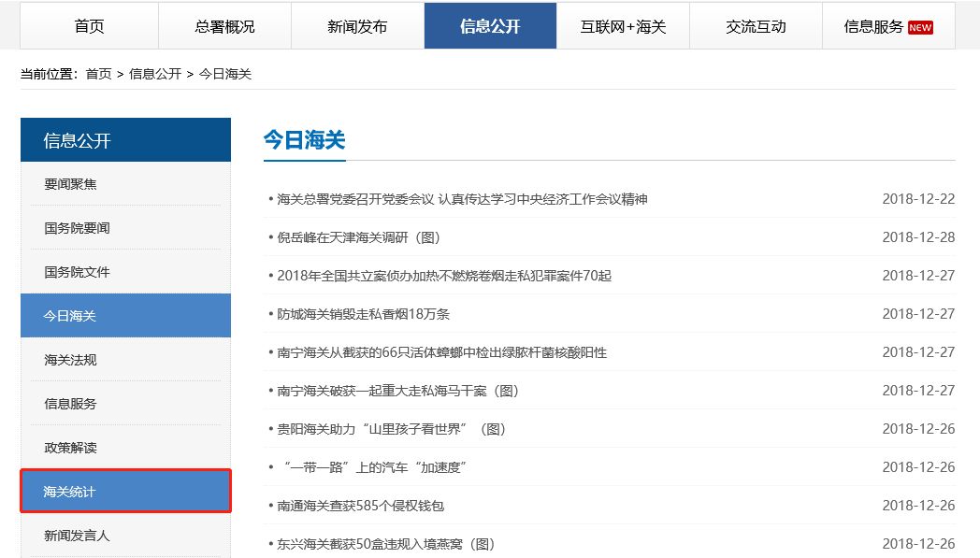Image resolution: width=980 pixels, height=558 pixels.
Task: Switch to the 总署概况 section
Action: point(223,26)
